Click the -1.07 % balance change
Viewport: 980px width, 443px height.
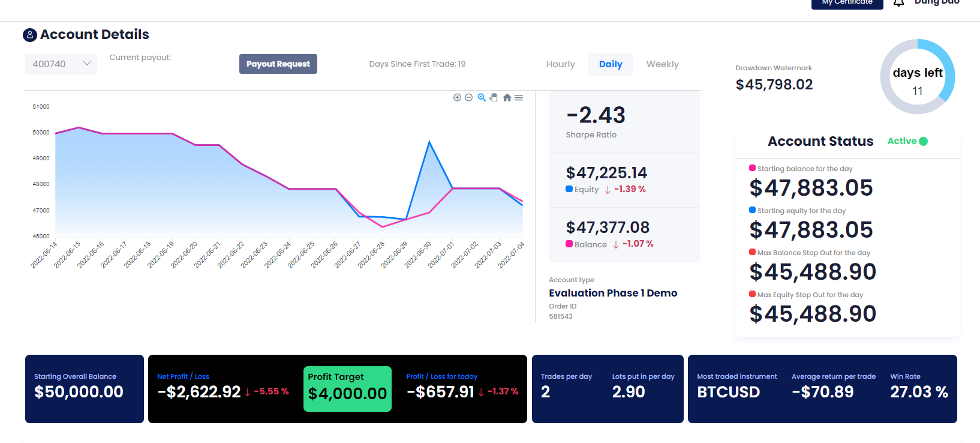click(x=638, y=244)
